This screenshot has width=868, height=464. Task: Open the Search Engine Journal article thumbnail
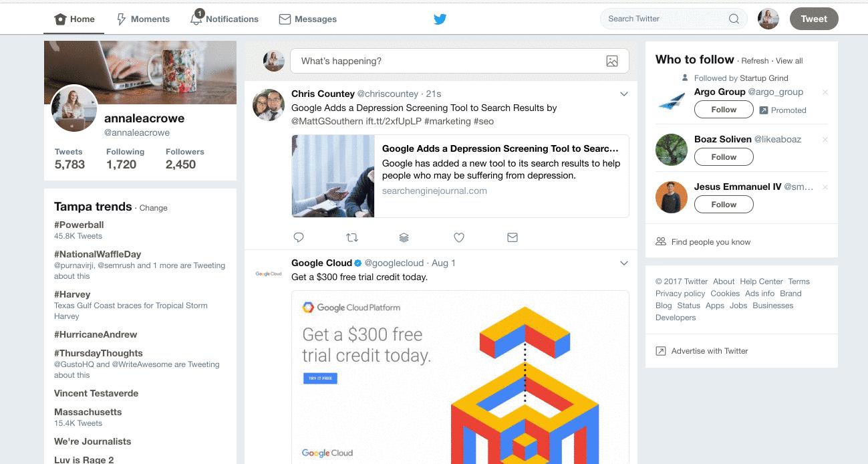[x=333, y=177]
